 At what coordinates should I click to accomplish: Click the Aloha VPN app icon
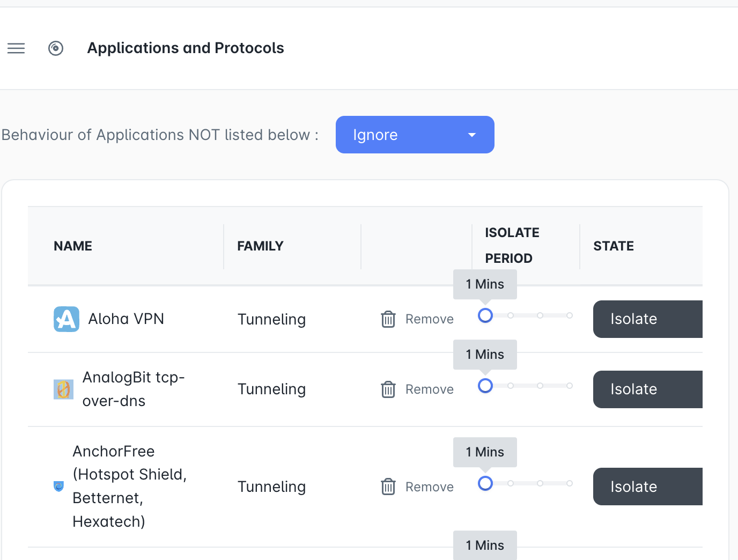click(x=67, y=319)
